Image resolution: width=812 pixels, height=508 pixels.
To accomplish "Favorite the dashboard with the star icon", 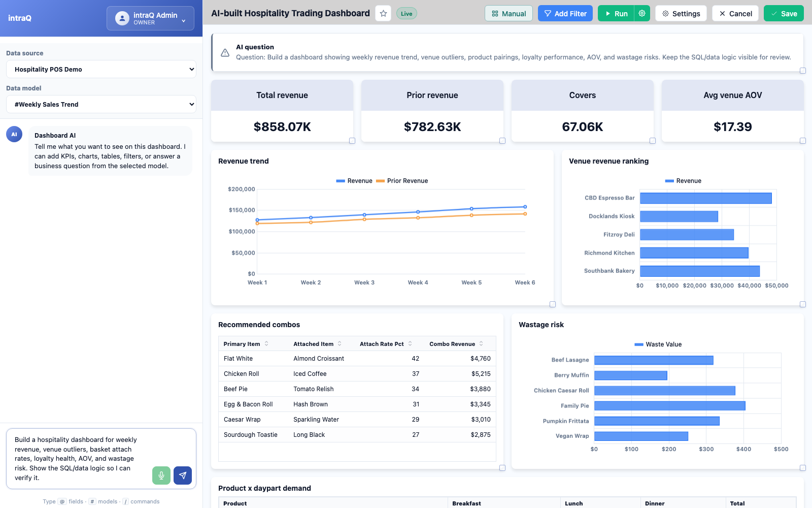I will click(383, 14).
